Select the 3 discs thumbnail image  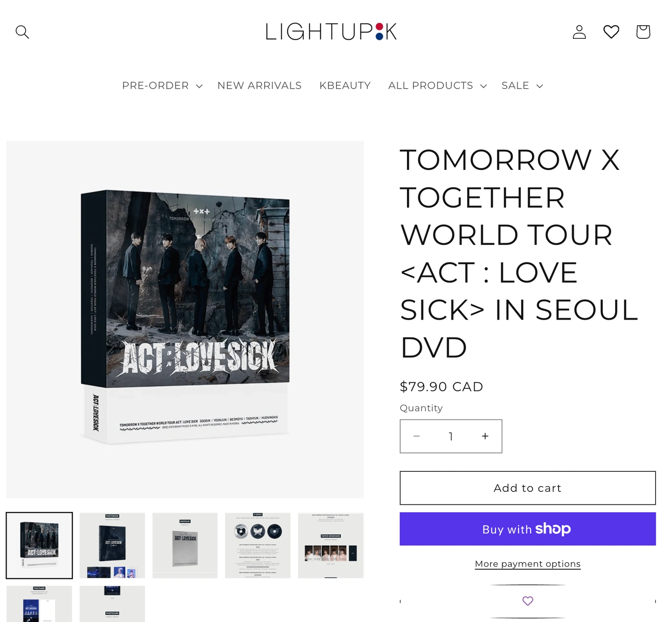click(x=258, y=545)
